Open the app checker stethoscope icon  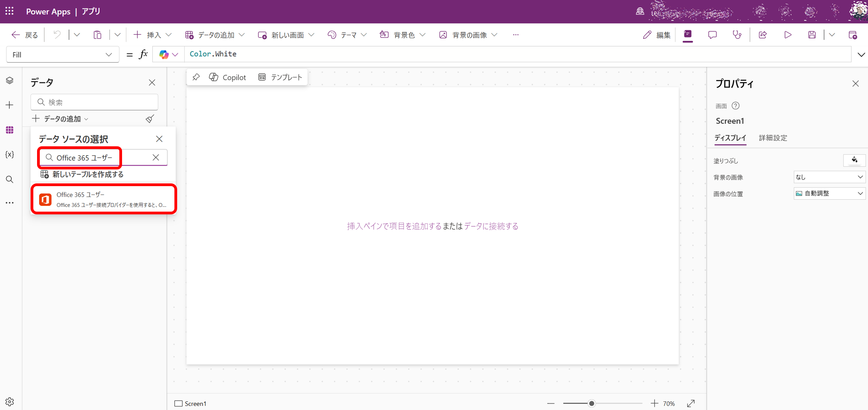[x=737, y=35]
